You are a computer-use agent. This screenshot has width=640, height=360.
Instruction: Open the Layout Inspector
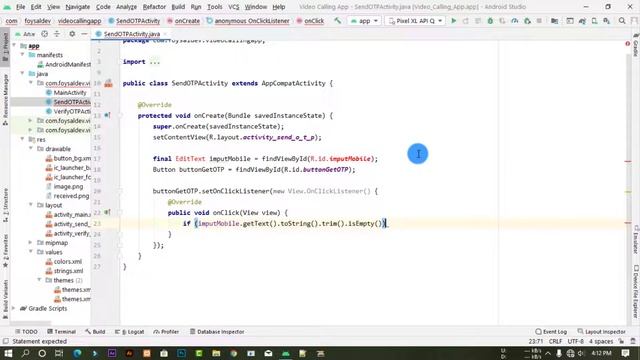point(602,331)
